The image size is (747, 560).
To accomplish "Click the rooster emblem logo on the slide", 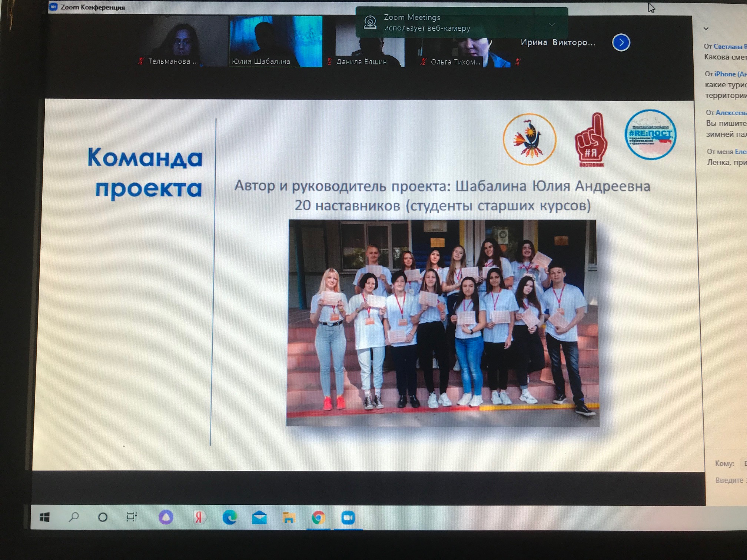I will coord(529,139).
